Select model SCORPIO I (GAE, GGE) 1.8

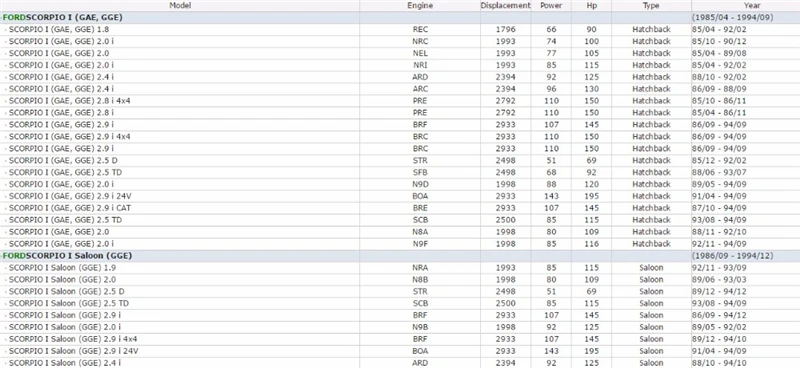point(59,30)
